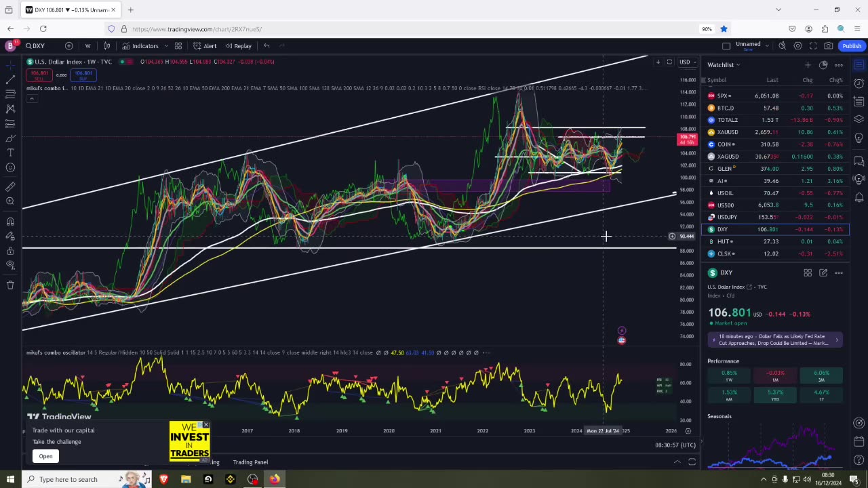Take a chart snapshot camera icon
Screen dimensions: 868x488
click(x=828, y=46)
